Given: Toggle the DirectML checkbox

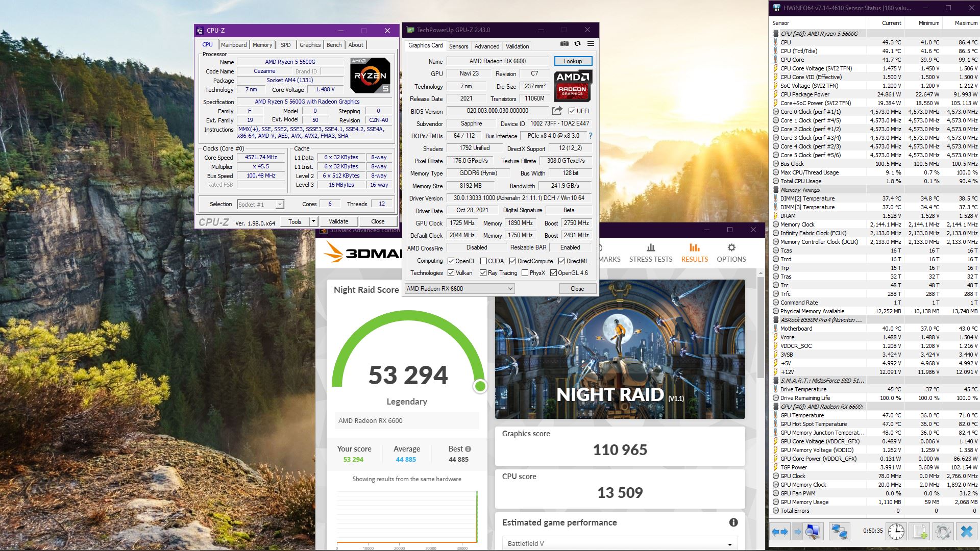Looking at the screenshot, I should click(561, 261).
